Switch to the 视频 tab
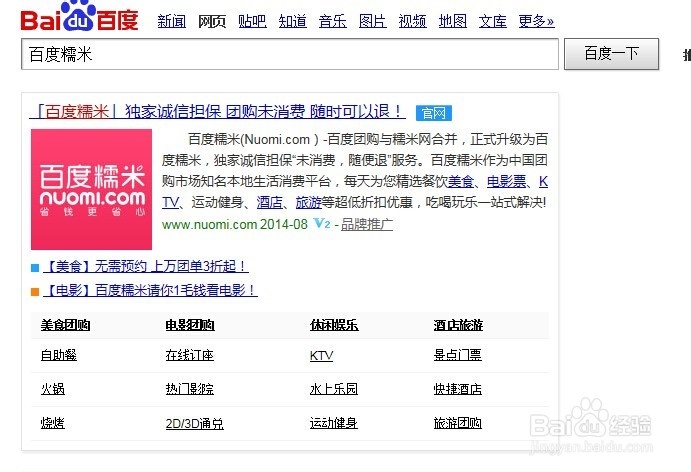691x472 pixels. [x=412, y=21]
